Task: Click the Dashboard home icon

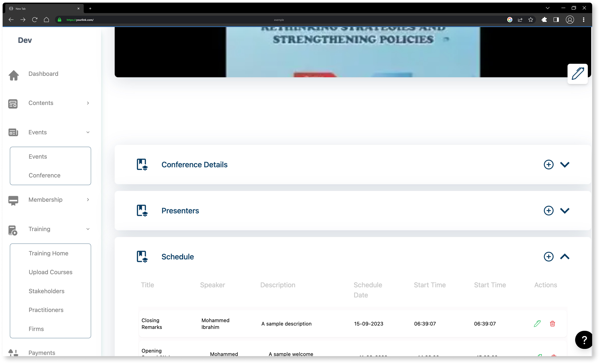Action: tap(14, 75)
